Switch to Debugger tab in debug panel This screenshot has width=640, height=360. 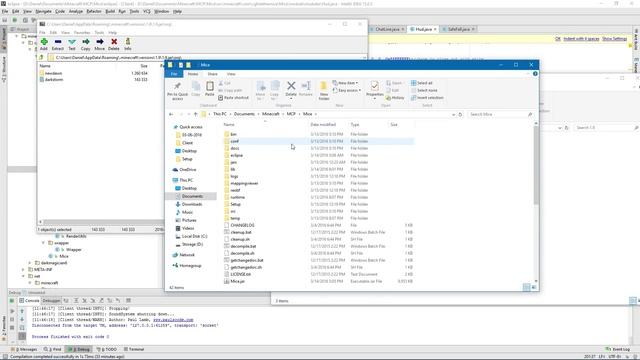(51, 301)
